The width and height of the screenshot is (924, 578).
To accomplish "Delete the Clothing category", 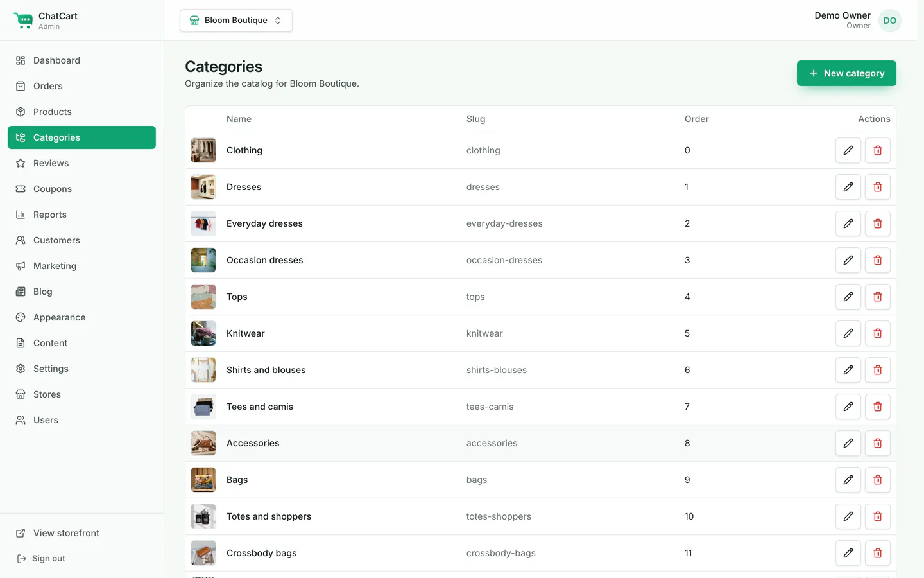I will tap(877, 150).
